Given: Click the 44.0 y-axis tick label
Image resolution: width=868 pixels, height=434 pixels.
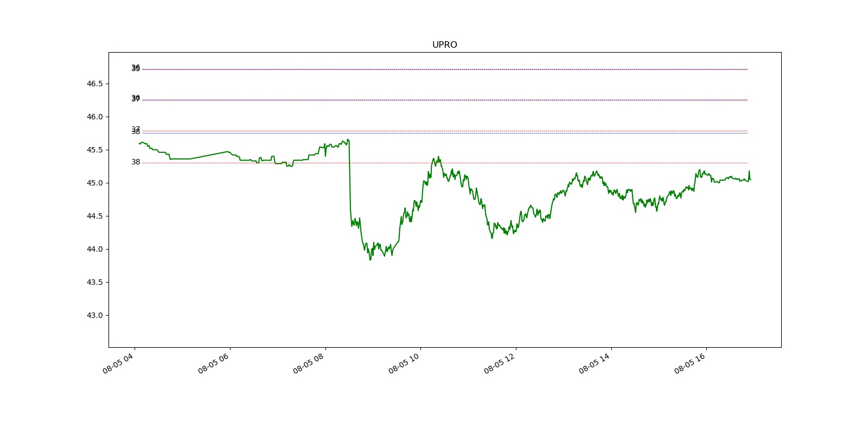Looking at the screenshot, I should [x=94, y=249].
